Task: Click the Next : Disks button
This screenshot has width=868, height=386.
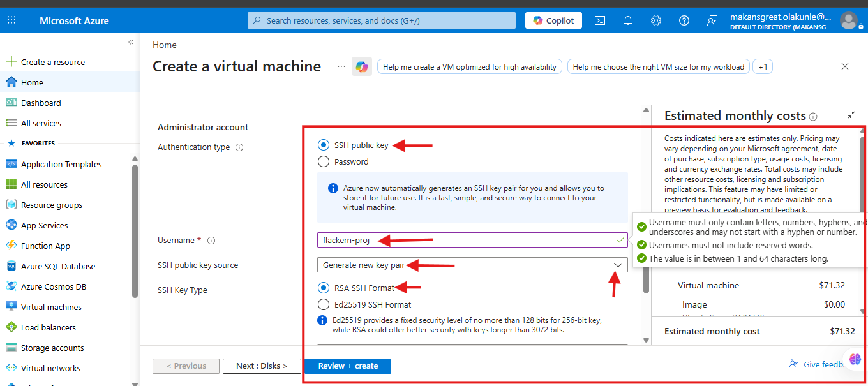Action: coord(262,366)
